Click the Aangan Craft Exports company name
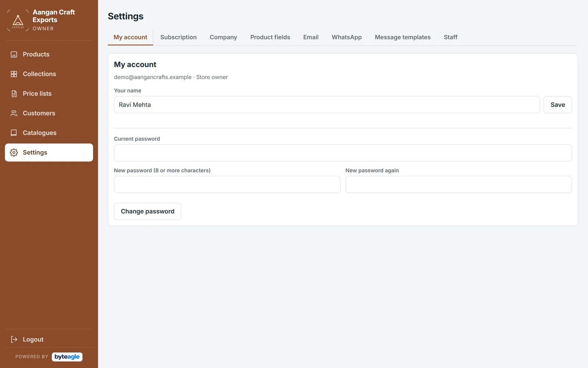The width and height of the screenshot is (588, 368). [54, 16]
